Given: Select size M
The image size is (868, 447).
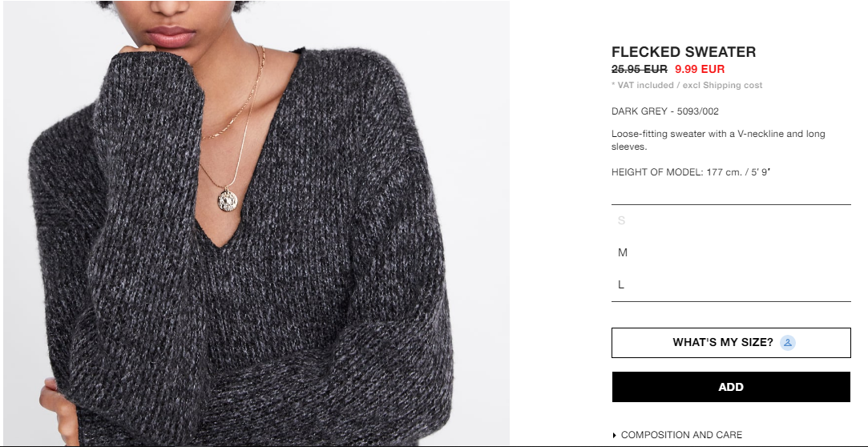Looking at the screenshot, I should [x=731, y=253].
